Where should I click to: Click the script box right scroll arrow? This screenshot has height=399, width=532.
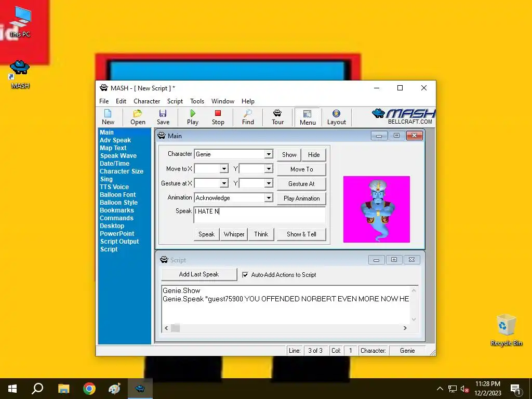tap(405, 328)
